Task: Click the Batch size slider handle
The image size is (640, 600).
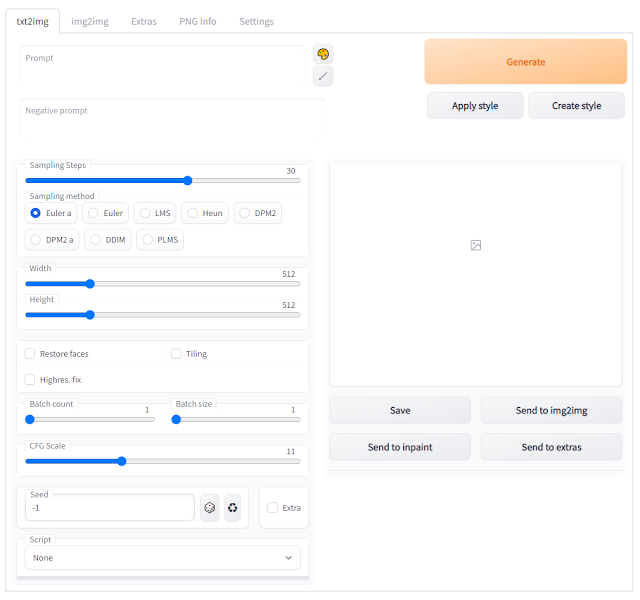Action: click(176, 420)
